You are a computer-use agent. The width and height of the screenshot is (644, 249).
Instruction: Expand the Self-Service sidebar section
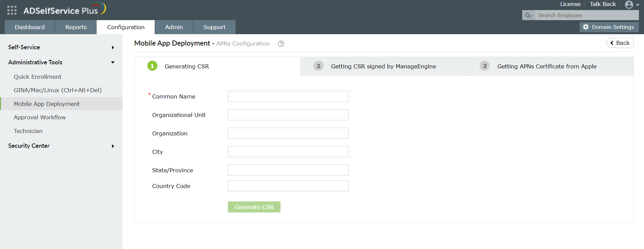(x=113, y=48)
